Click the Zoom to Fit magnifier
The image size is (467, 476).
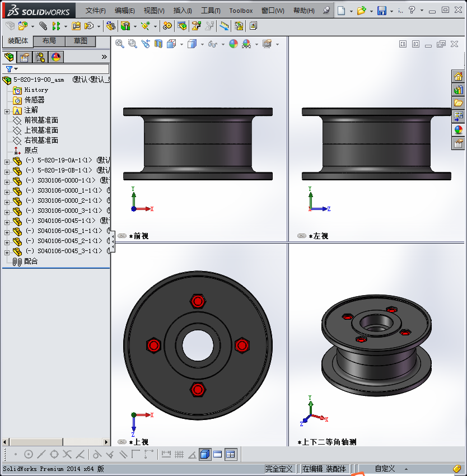[x=120, y=44]
